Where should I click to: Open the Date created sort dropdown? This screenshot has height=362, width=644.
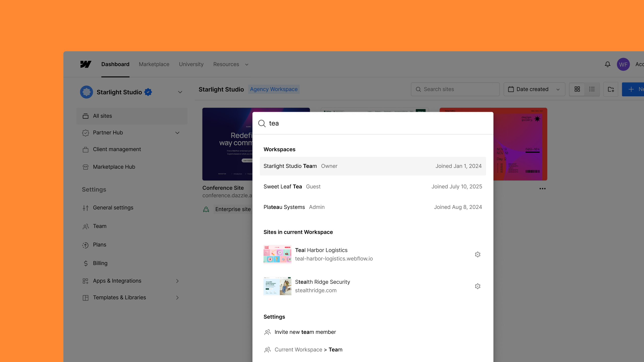(x=534, y=89)
